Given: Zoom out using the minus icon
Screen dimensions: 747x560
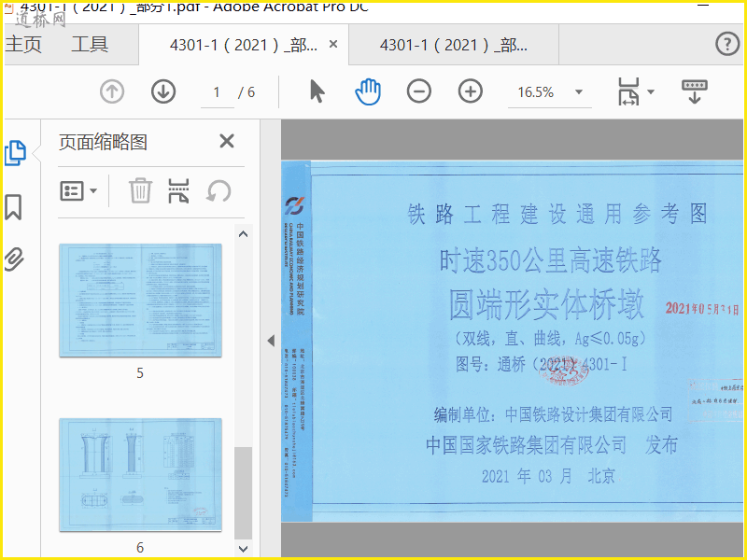Looking at the screenshot, I should point(419,91).
